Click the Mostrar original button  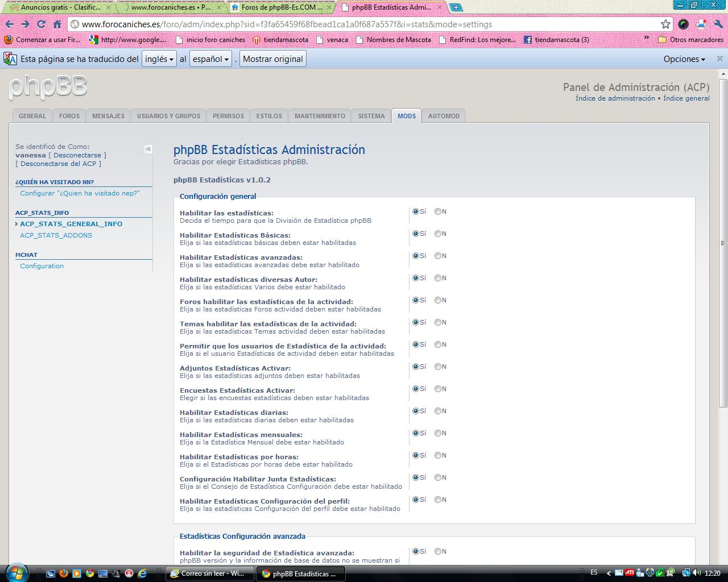coord(273,59)
